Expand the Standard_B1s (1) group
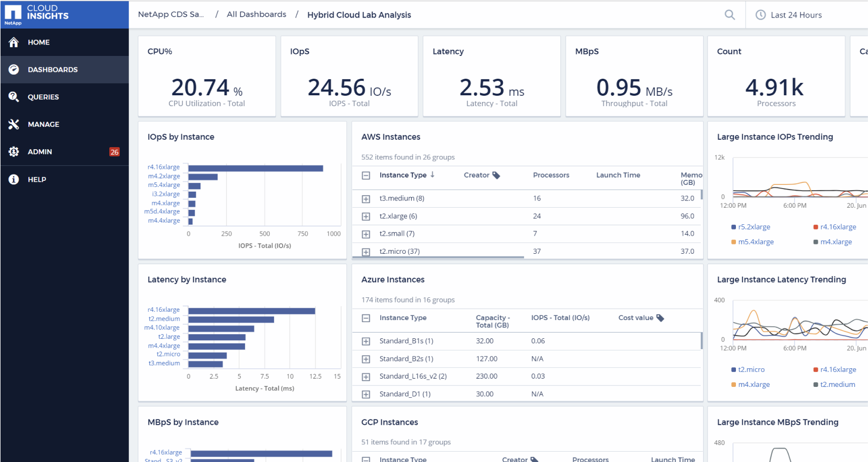The image size is (868, 462). pyautogui.click(x=366, y=341)
